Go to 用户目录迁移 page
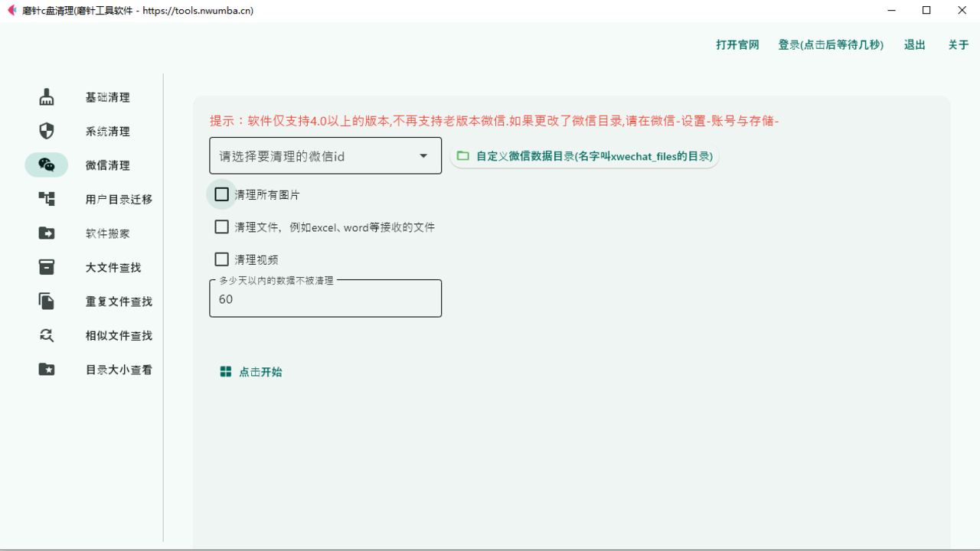The height and width of the screenshot is (551, 980). click(119, 199)
